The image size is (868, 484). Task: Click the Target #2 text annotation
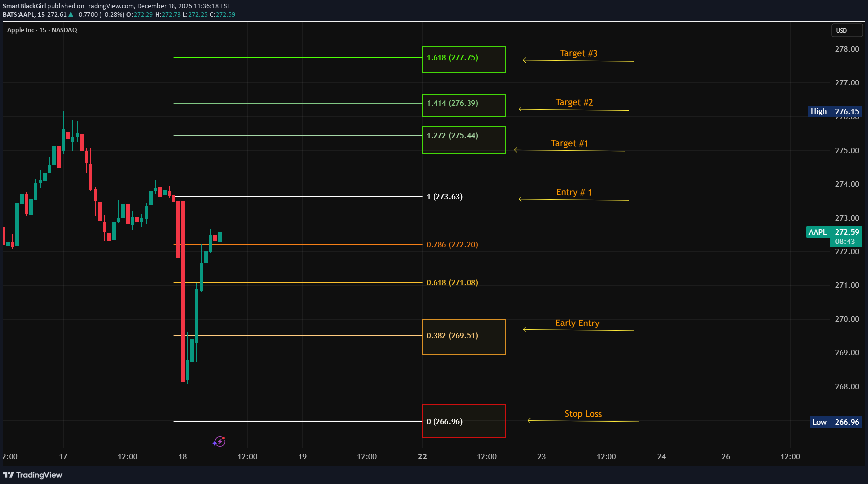(574, 102)
